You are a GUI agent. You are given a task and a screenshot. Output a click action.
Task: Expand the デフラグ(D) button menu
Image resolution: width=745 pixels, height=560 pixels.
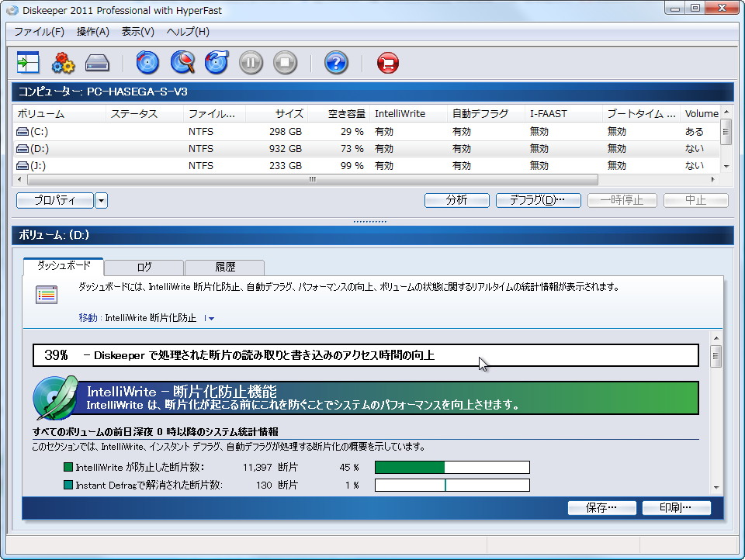[x=539, y=199]
